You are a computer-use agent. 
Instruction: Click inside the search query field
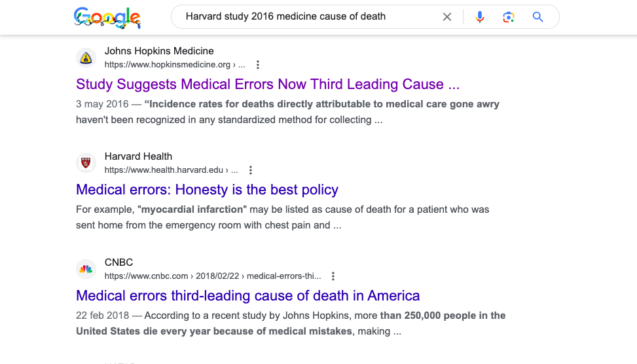(309, 16)
